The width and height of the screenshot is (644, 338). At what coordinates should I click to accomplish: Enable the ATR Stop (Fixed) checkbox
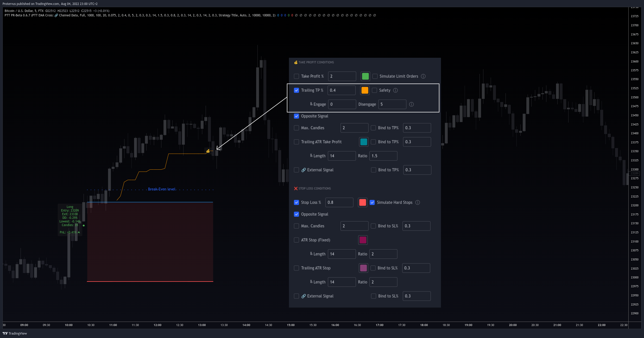(x=296, y=240)
